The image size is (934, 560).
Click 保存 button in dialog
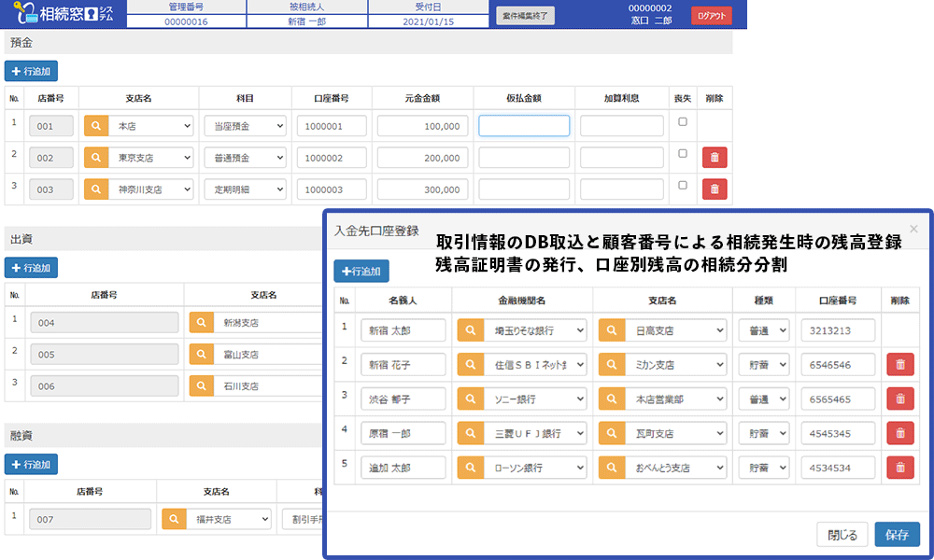(897, 535)
